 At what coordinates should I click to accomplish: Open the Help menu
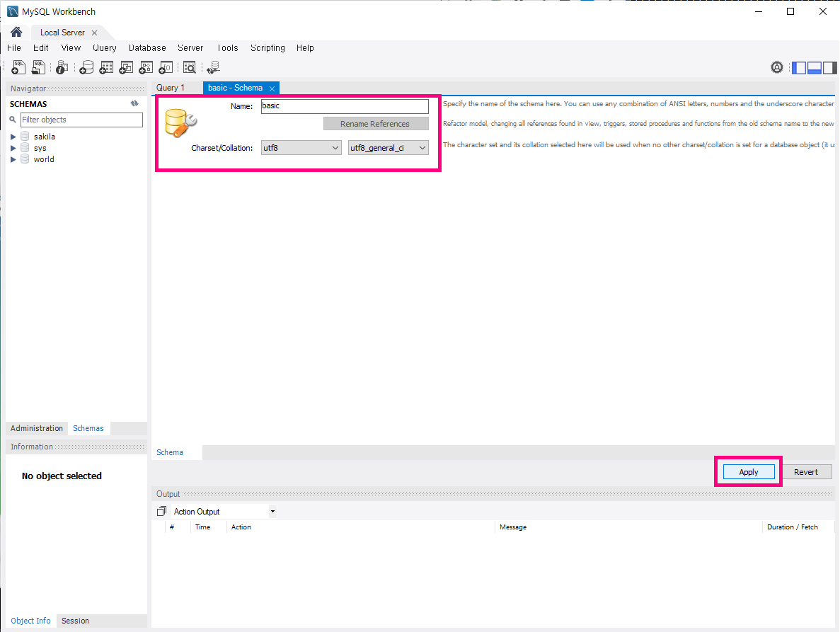(305, 47)
